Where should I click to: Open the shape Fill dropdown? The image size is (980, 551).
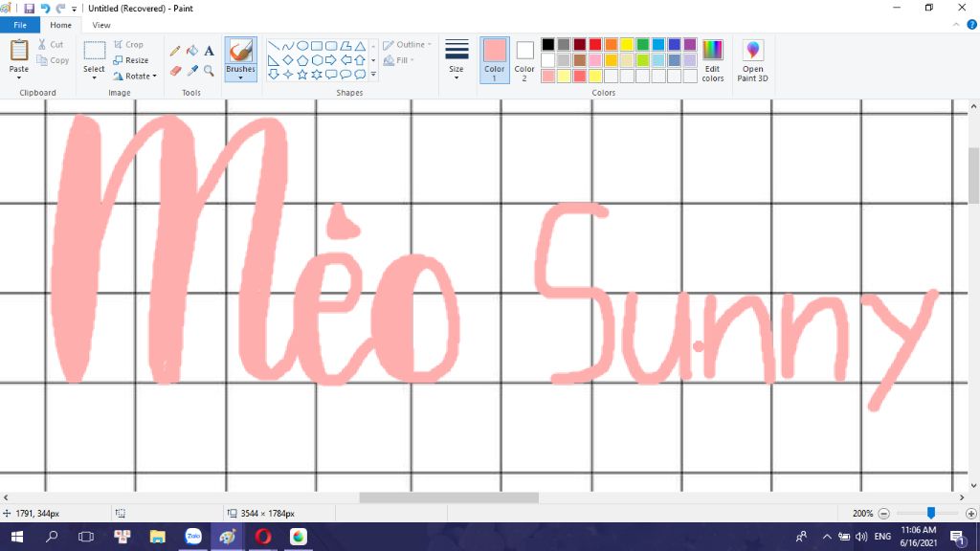(x=398, y=60)
